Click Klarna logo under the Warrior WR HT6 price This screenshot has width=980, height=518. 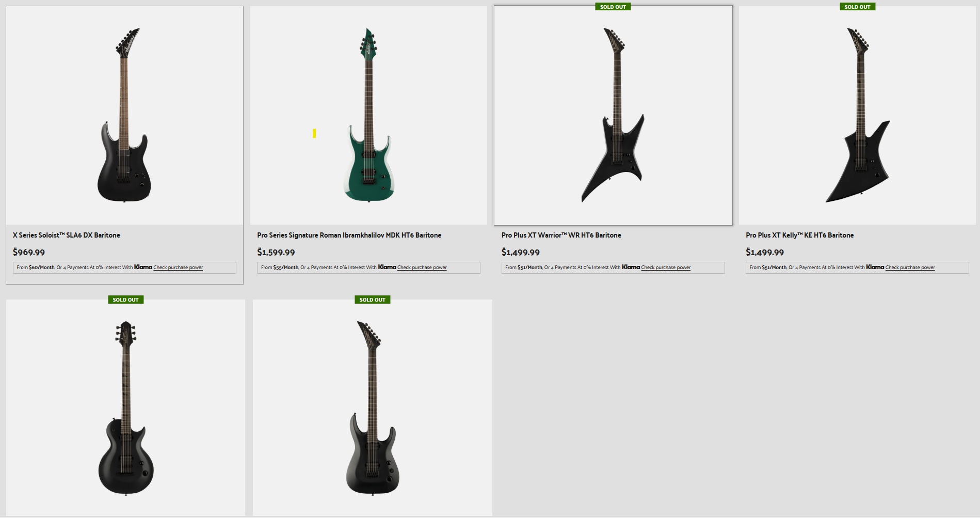pyautogui.click(x=631, y=267)
